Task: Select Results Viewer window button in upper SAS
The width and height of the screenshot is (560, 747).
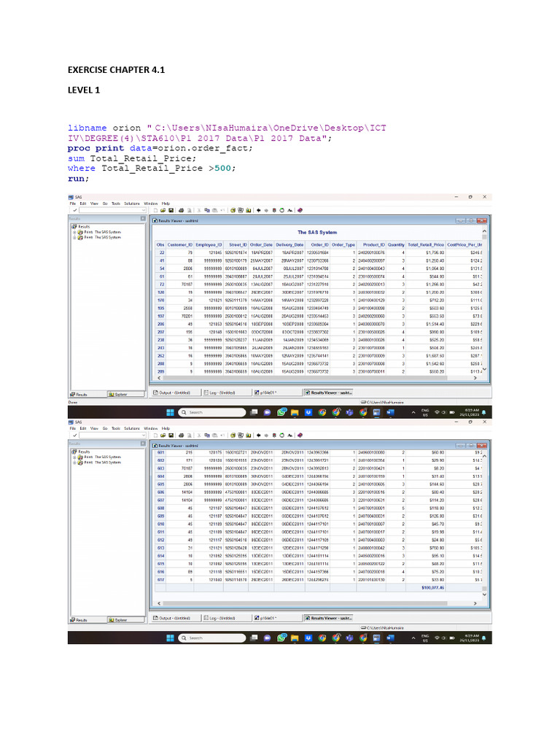Action: coord(328,392)
